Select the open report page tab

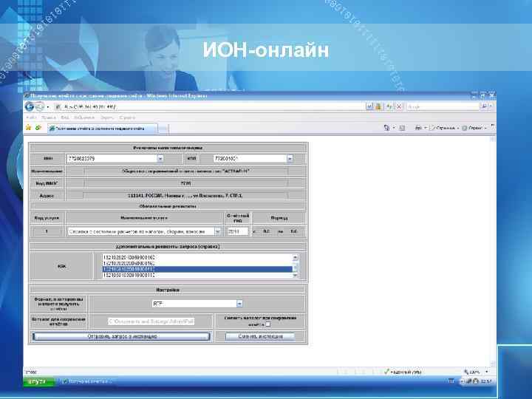pos(102,129)
